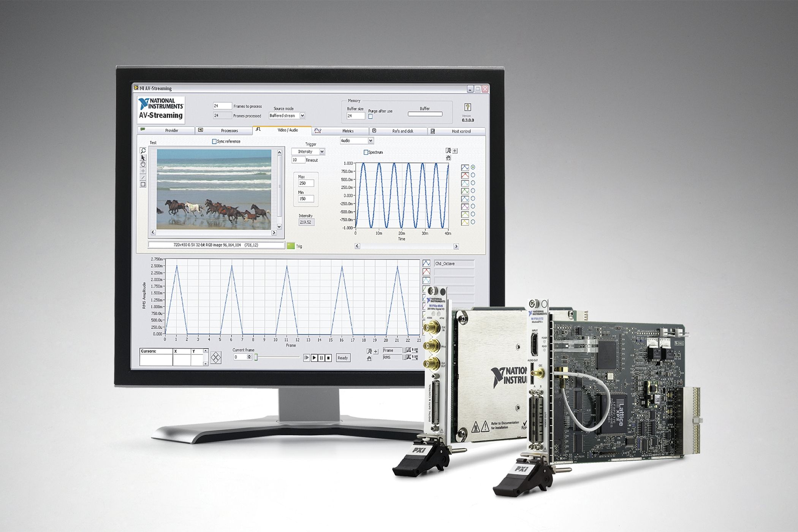Check the Spectrum checkbox above the waveform graph
The width and height of the screenshot is (798, 532).
point(366,152)
